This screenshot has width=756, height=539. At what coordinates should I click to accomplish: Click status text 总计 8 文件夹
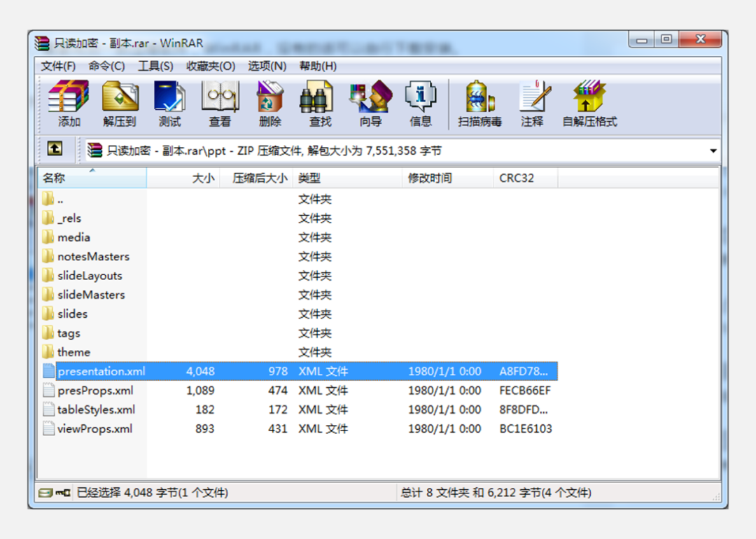click(435, 493)
